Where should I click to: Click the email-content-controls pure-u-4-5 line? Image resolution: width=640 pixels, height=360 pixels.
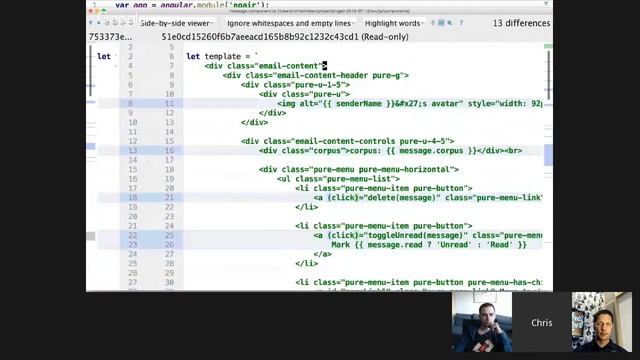(x=347, y=141)
